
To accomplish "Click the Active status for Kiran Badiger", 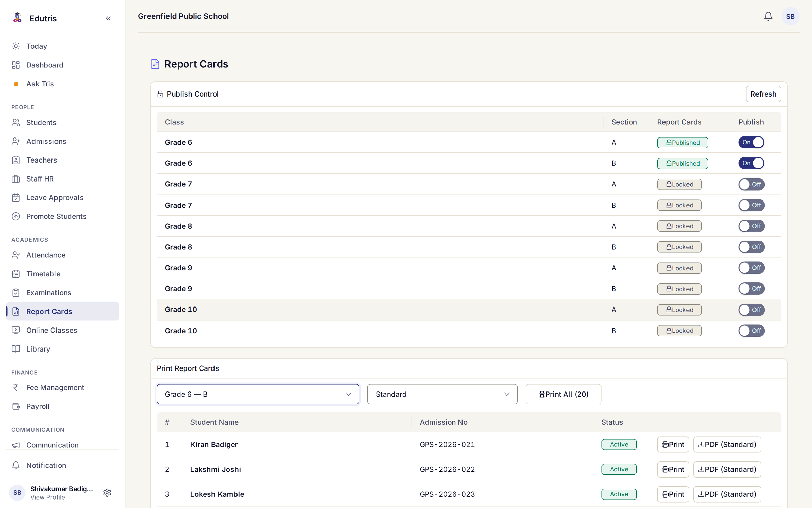I will (x=619, y=444).
